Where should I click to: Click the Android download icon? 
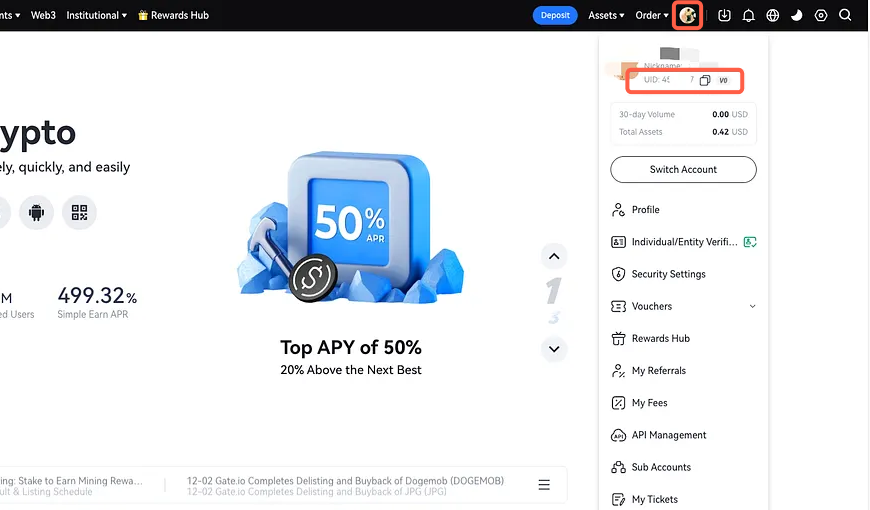pos(37,213)
